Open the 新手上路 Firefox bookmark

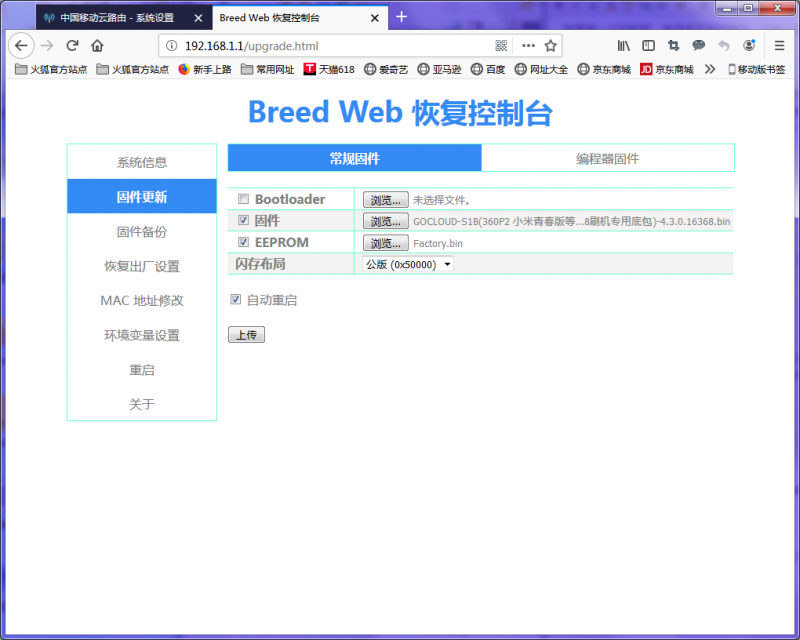pos(205,69)
